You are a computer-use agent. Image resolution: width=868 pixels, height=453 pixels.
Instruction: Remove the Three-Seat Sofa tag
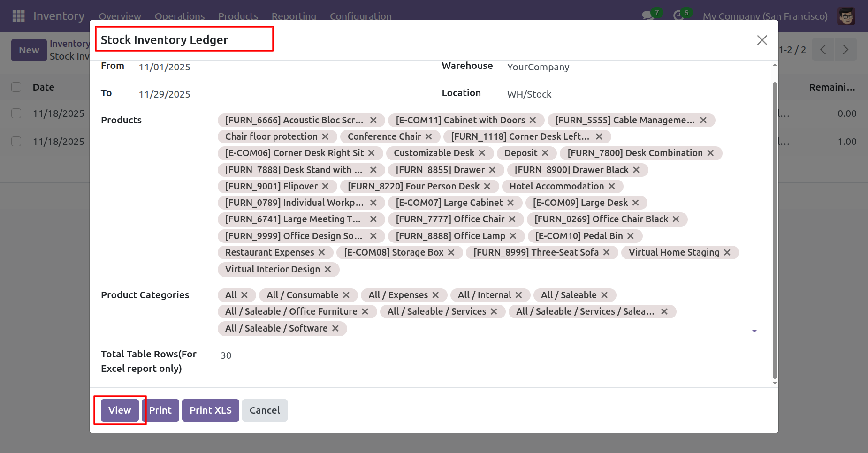[x=606, y=253]
